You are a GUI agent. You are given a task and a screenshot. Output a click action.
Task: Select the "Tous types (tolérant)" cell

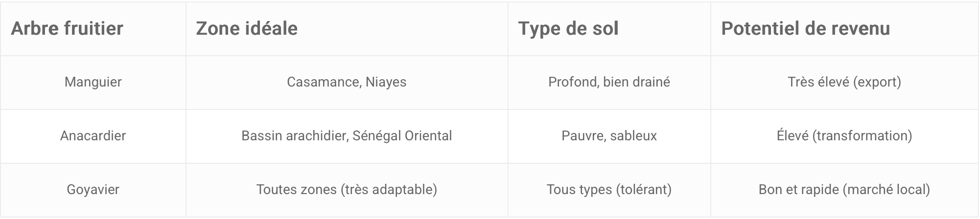pyautogui.click(x=609, y=190)
